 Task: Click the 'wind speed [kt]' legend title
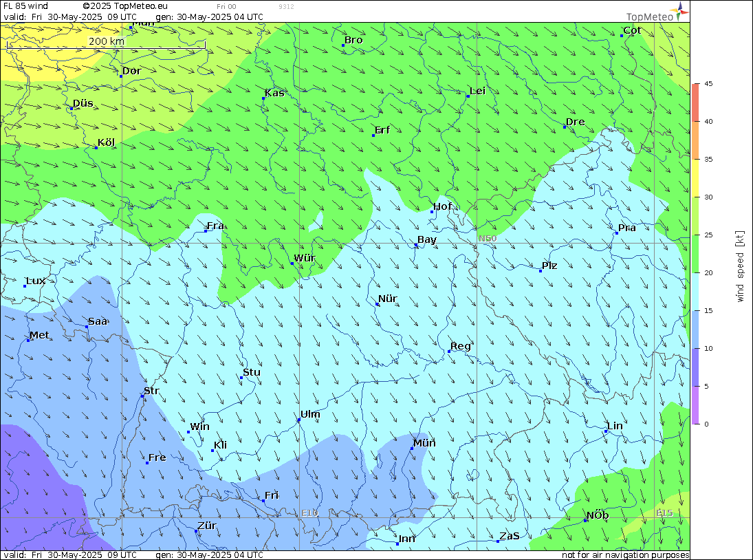tap(740, 266)
